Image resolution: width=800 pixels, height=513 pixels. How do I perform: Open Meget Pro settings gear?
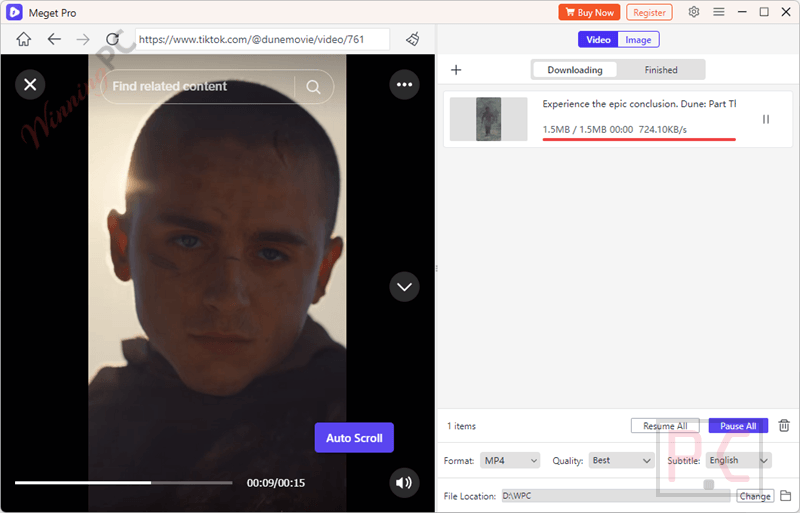point(693,12)
